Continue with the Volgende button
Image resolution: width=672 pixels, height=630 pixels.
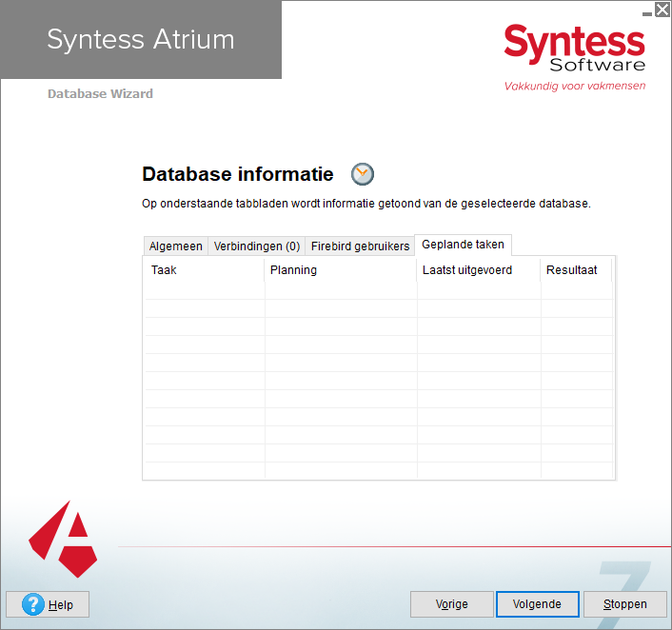538,604
